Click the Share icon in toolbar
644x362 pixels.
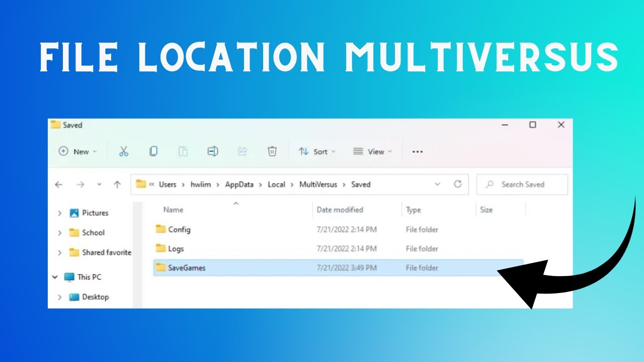pyautogui.click(x=242, y=151)
